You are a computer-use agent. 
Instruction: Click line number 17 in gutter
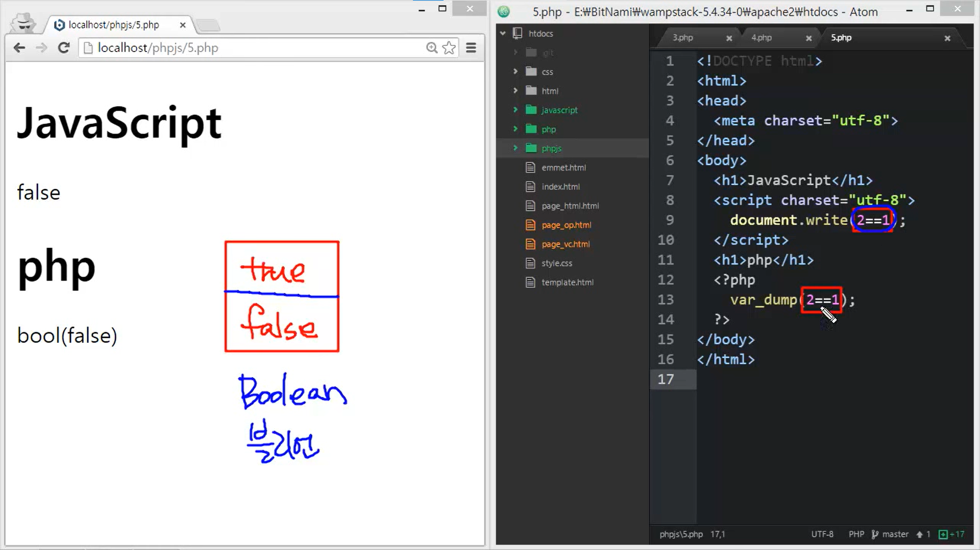pyautogui.click(x=666, y=379)
